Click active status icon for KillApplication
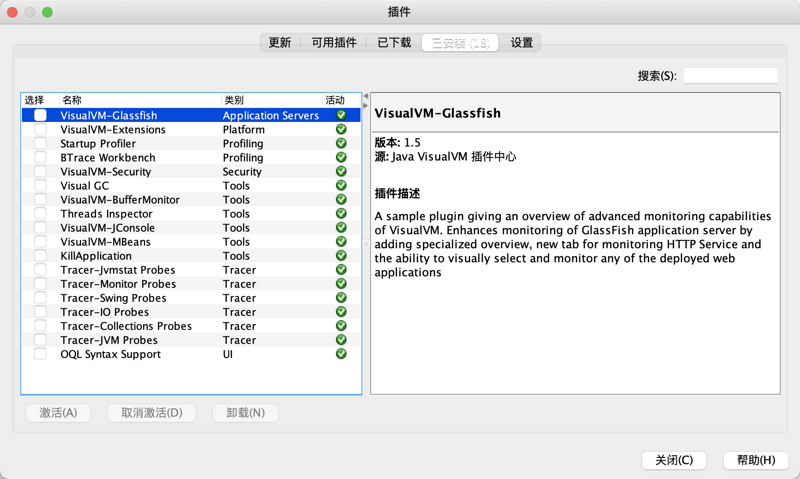 [x=341, y=256]
